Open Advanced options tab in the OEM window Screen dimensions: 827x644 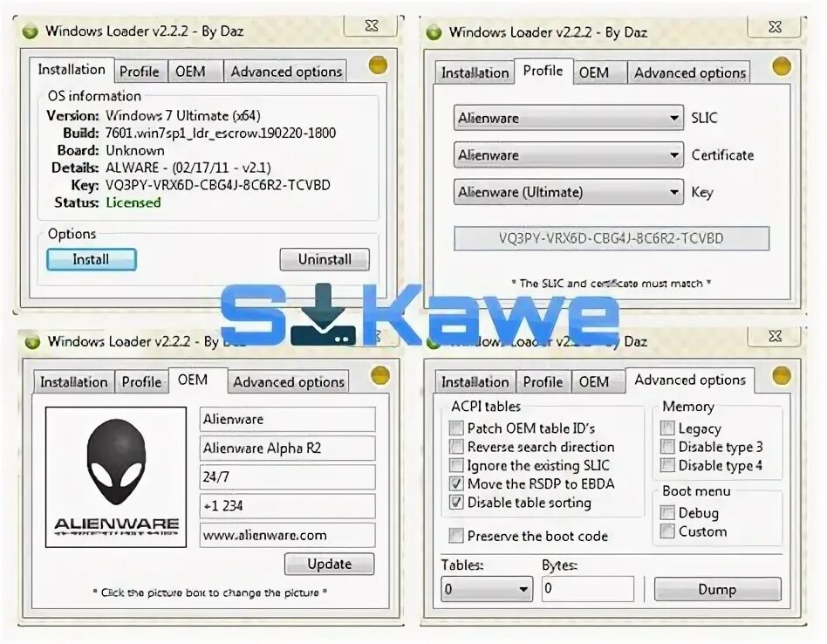pos(289,382)
